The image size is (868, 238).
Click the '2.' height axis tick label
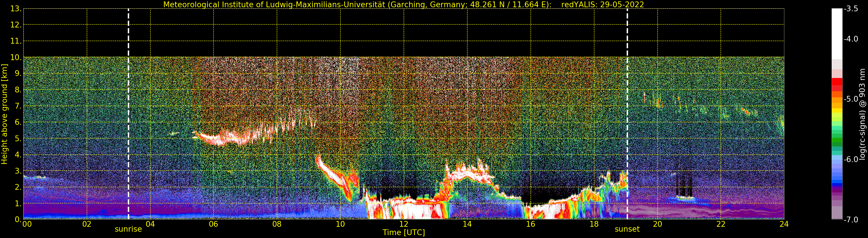(18, 187)
